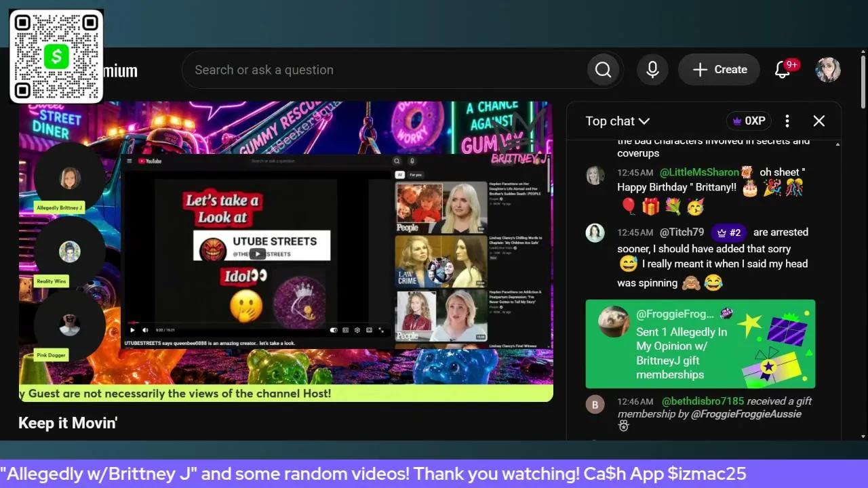Enter fullscreen in the embedded player
The height and width of the screenshot is (488, 868).
coord(381,330)
